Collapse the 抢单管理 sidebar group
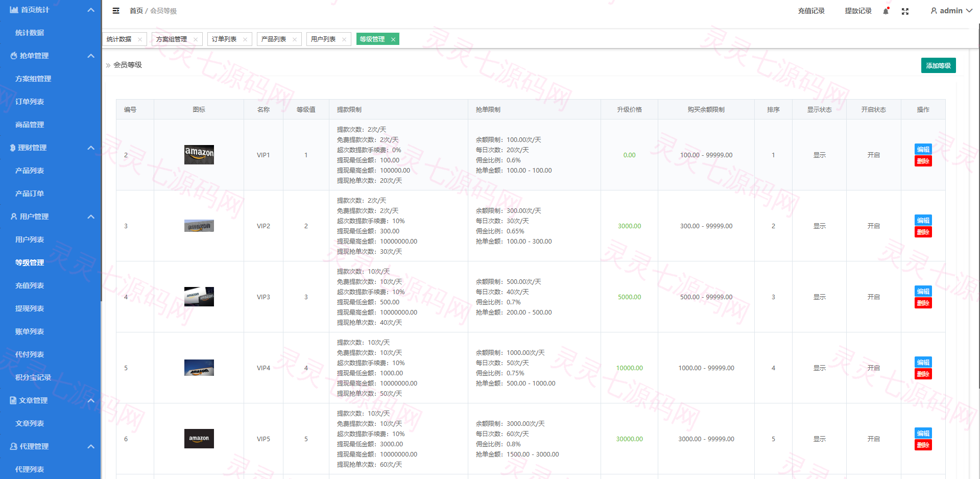 click(91, 56)
